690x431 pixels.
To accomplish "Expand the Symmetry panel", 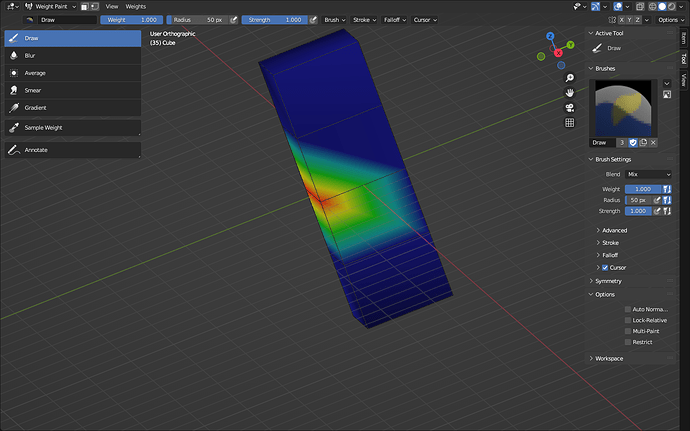I will coord(606,281).
